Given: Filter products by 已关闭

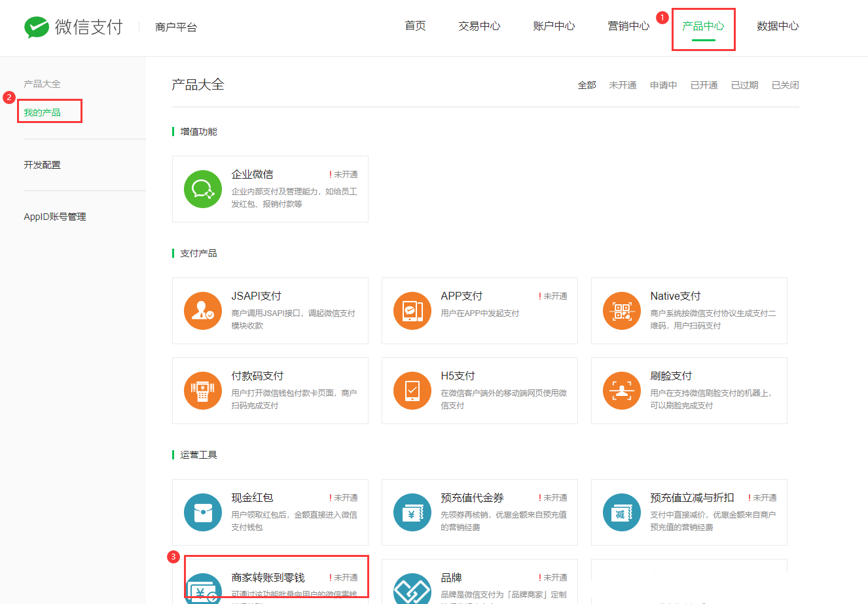Looking at the screenshot, I should (786, 85).
